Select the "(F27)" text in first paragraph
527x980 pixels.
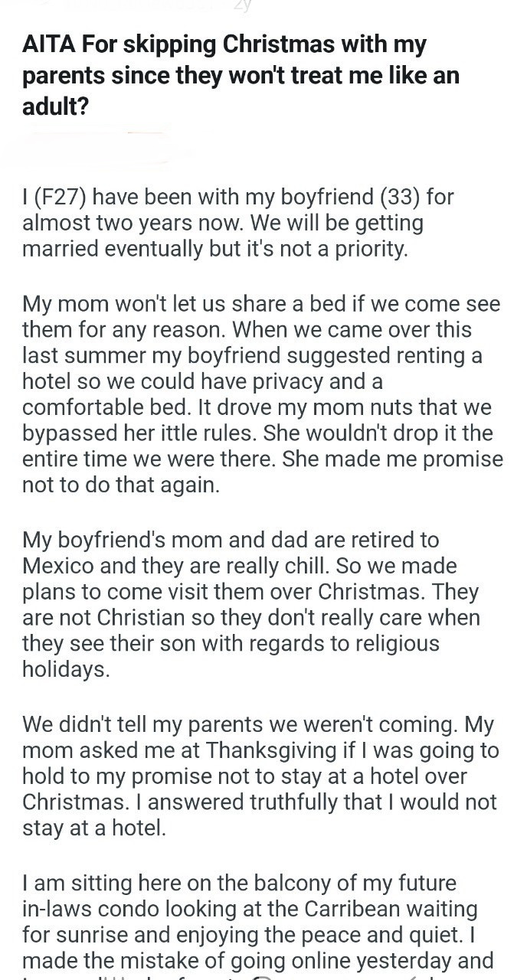(63, 198)
